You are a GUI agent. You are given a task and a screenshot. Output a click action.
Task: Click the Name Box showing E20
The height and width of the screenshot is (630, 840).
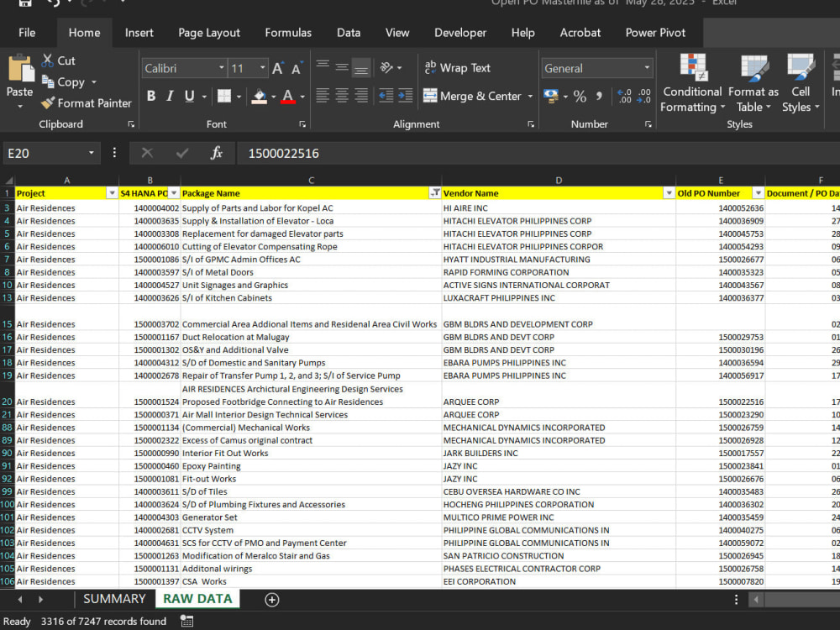(x=45, y=153)
